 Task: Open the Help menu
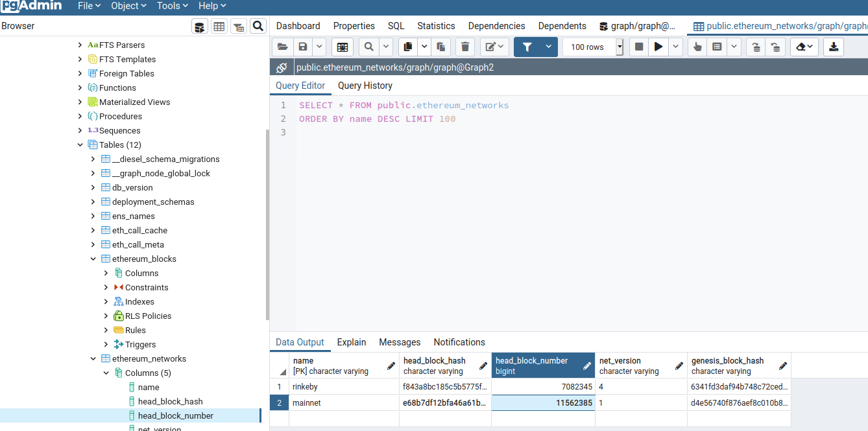[212, 6]
